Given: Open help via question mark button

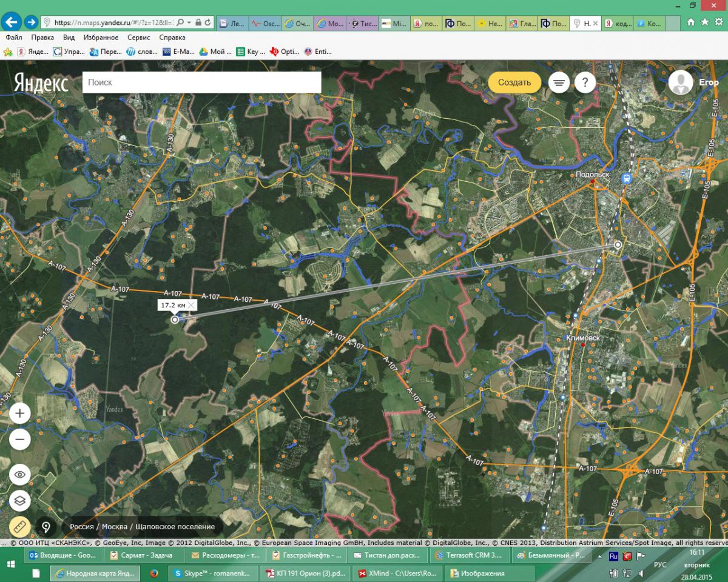Looking at the screenshot, I should point(585,82).
